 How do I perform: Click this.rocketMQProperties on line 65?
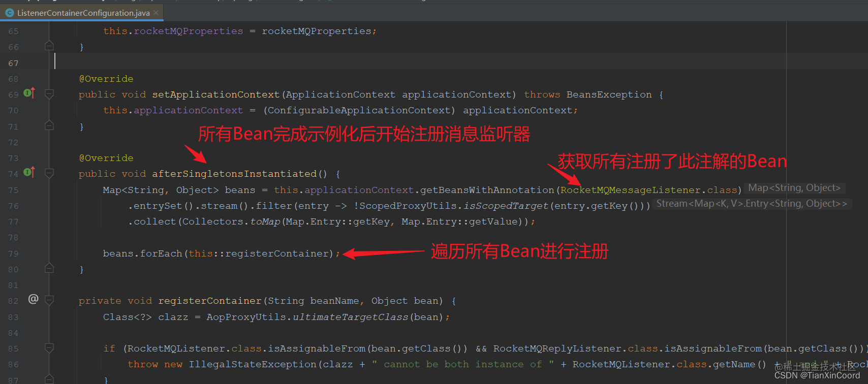[173, 31]
